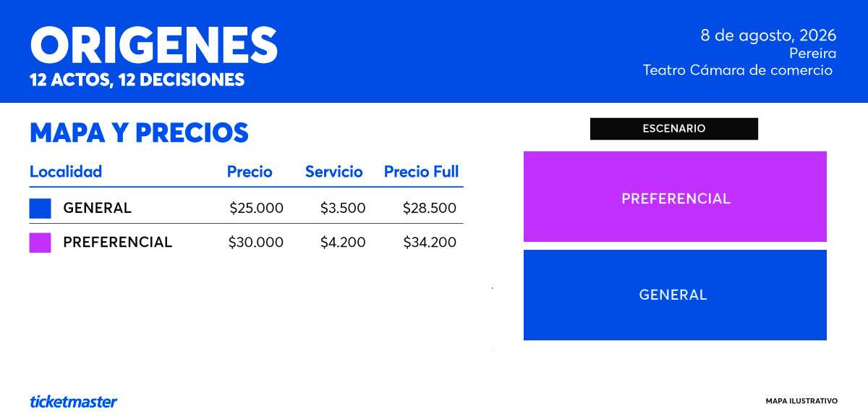The image size is (868, 420).
Task: Click the Servicio column header
Action: click(x=333, y=172)
